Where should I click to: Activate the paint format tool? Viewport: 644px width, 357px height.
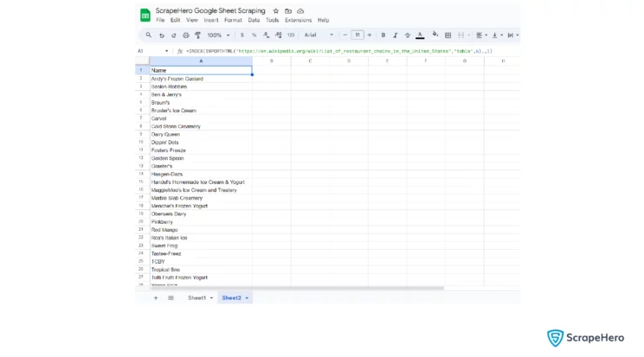198,35
